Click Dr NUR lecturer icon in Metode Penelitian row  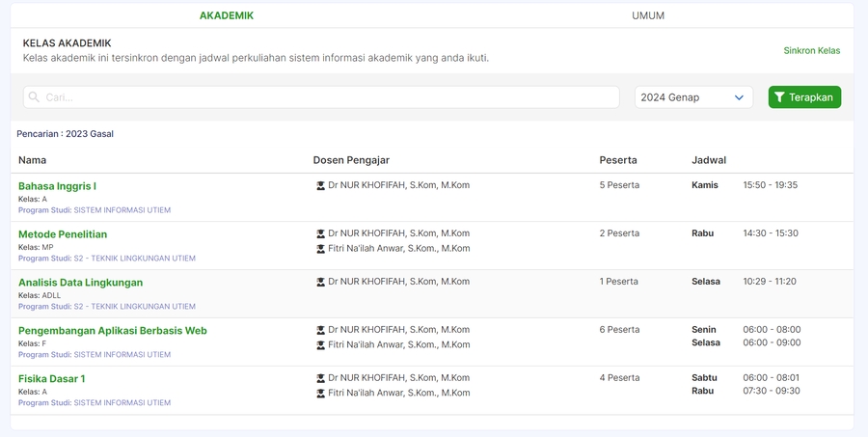pos(321,233)
